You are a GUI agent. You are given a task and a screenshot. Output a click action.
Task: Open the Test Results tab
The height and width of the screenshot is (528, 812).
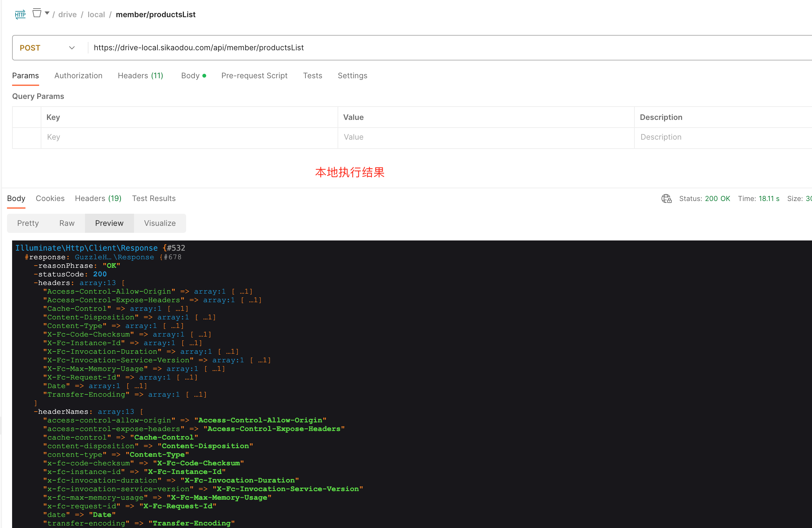click(154, 198)
